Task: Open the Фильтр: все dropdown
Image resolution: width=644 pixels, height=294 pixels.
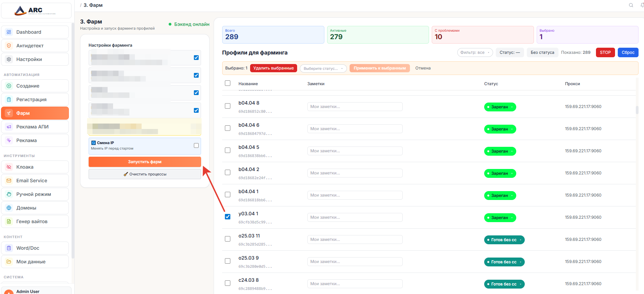Action: (x=475, y=52)
